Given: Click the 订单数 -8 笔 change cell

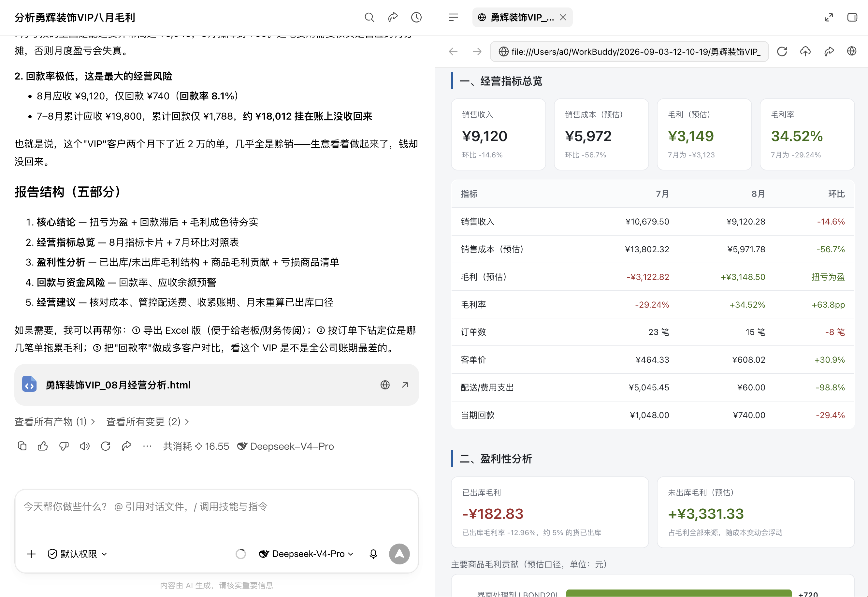Looking at the screenshot, I should click(x=835, y=332).
